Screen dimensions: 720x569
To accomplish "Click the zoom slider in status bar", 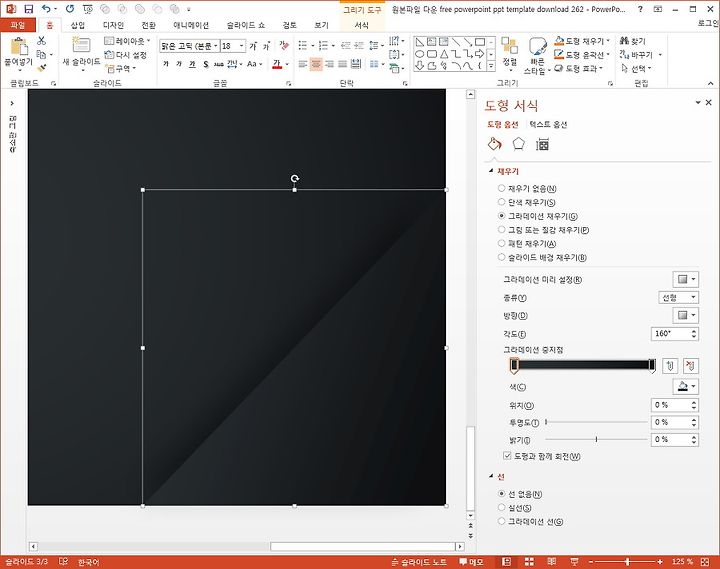I will tap(627, 562).
